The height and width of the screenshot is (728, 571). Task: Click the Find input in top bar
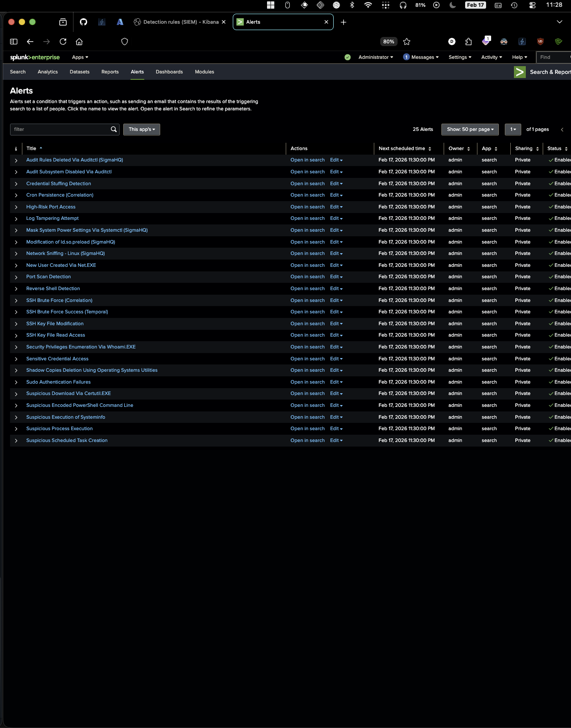coord(553,57)
